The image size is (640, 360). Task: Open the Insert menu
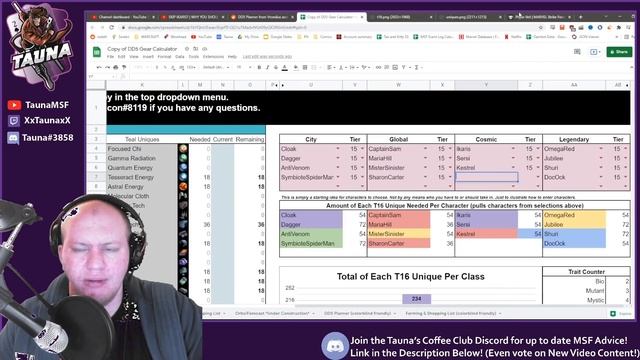(x=148, y=57)
